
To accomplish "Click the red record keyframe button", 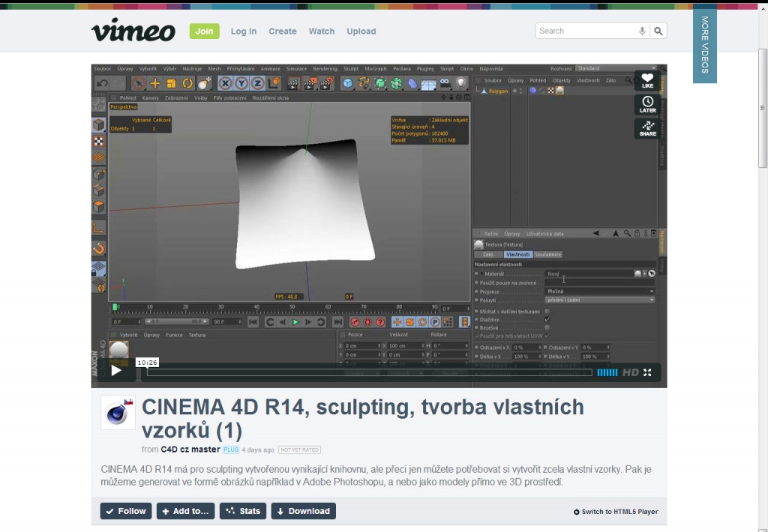I will click(355, 322).
